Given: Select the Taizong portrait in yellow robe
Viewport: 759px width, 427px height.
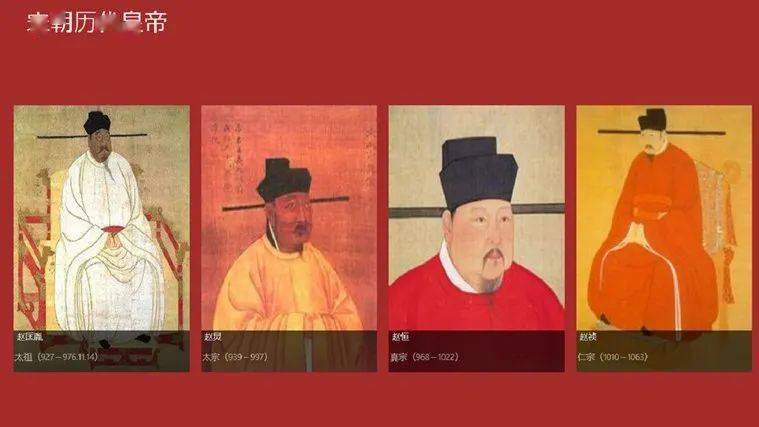Looking at the screenshot, I should (289, 238).
